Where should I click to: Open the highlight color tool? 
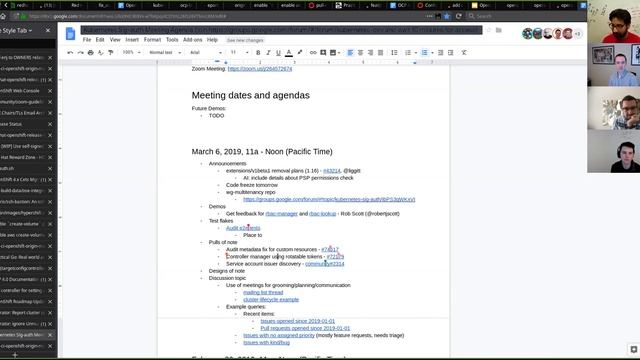(x=300, y=53)
